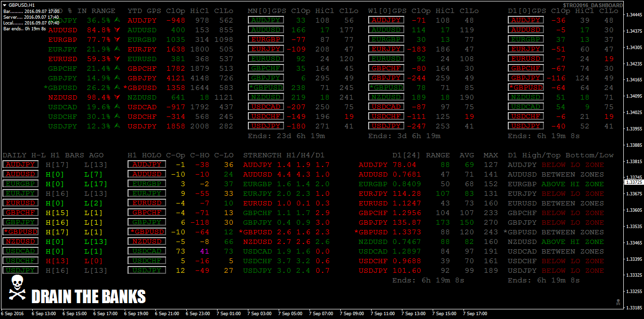Click the DRAIN THE BANKS banner text
Image resolution: width=644 pixels, height=319 pixels.
click(x=89, y=296)
